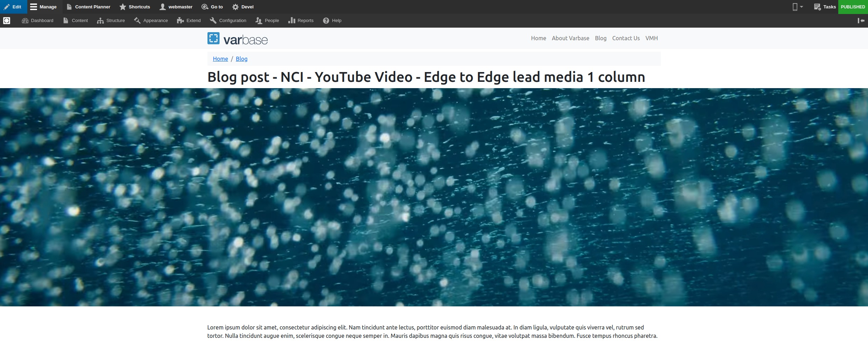Viewport: 868px width, 341px height.
Task: Click Home breadcrumb link
Action: pyautogui.click(x=220, y=59)
